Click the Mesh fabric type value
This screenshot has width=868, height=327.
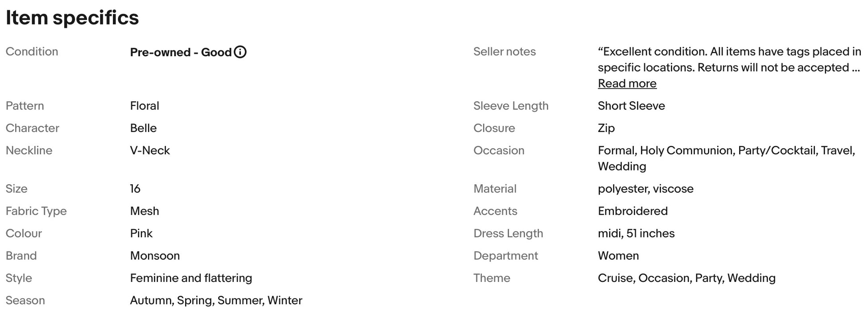click(x=145, y=211)
